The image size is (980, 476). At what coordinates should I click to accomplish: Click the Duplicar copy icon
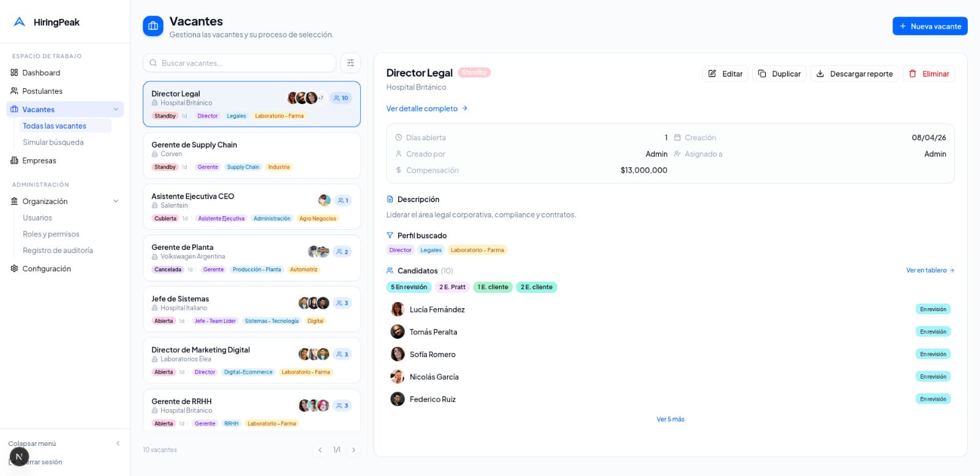coord(762,74)
